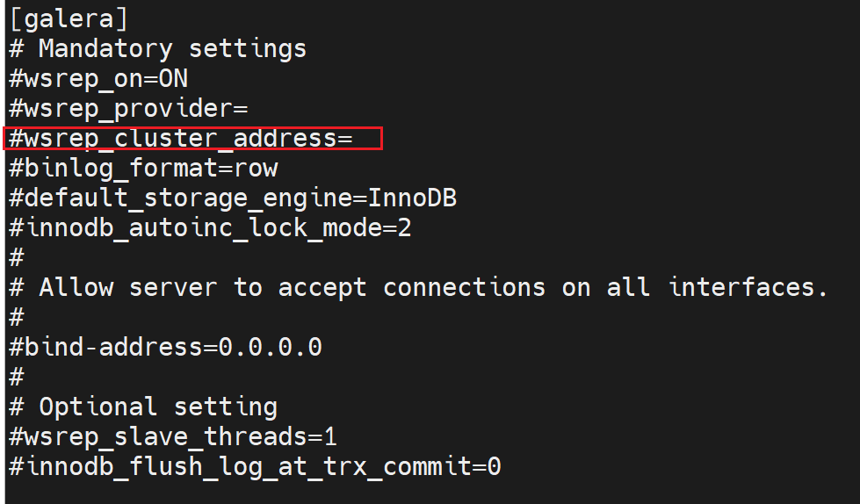Click the binlog_format=row line
860x504 pixels.
[x=143, y=168]
